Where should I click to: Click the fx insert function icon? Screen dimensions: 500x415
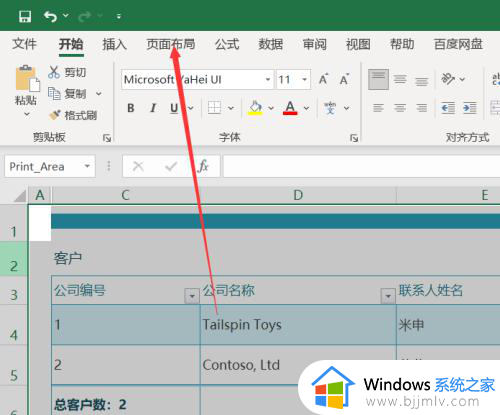click(x=203, y=166)
